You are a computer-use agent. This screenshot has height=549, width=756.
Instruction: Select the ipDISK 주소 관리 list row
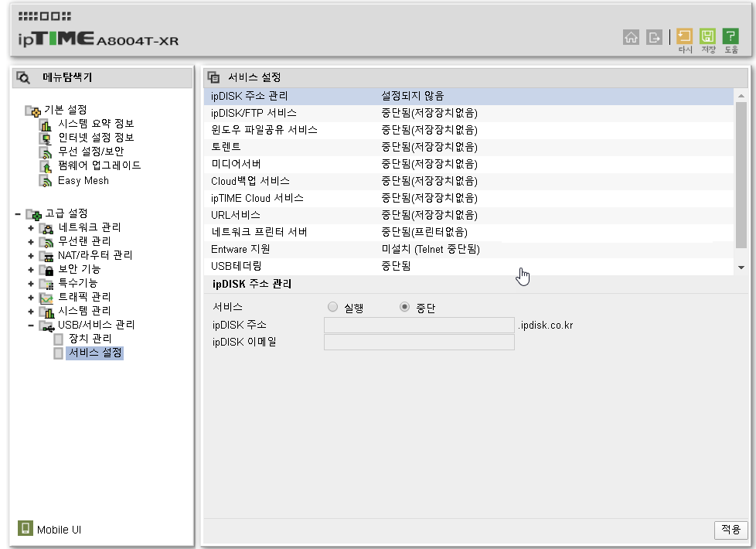coord(468,96)
